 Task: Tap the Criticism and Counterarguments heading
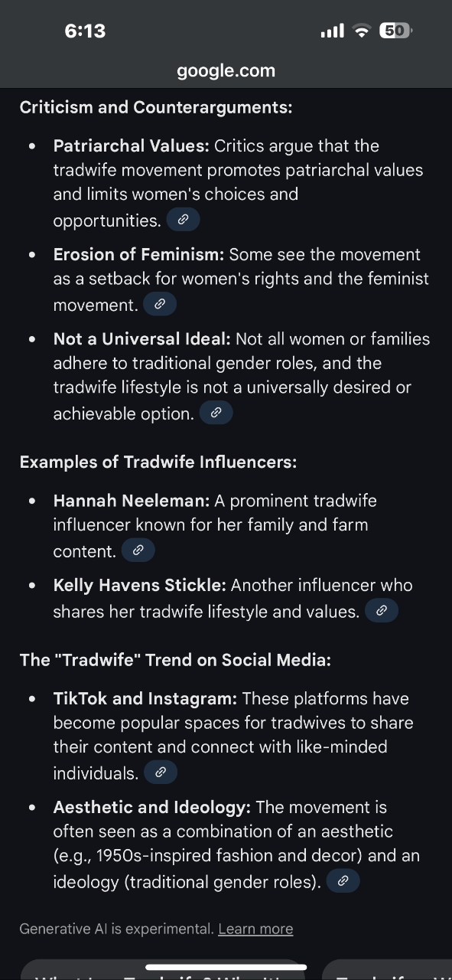point(156,107)
